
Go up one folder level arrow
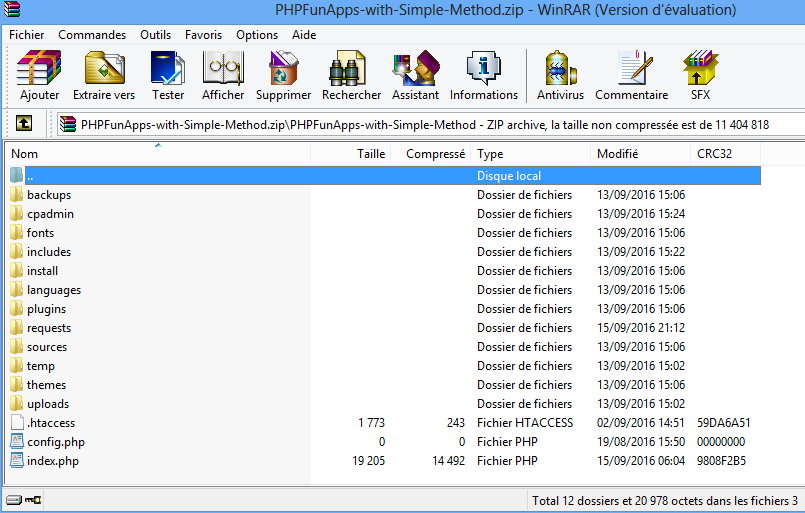coord(24,123)
